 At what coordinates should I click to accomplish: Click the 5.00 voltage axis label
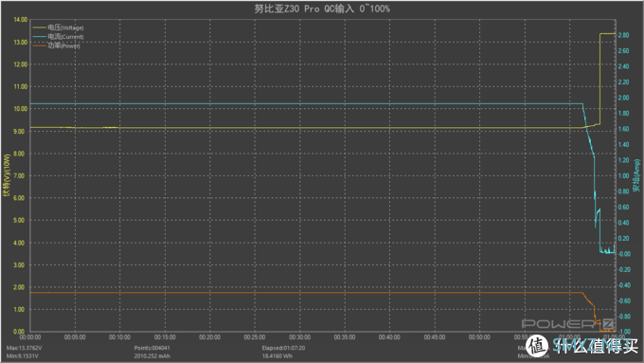point(19,220)
